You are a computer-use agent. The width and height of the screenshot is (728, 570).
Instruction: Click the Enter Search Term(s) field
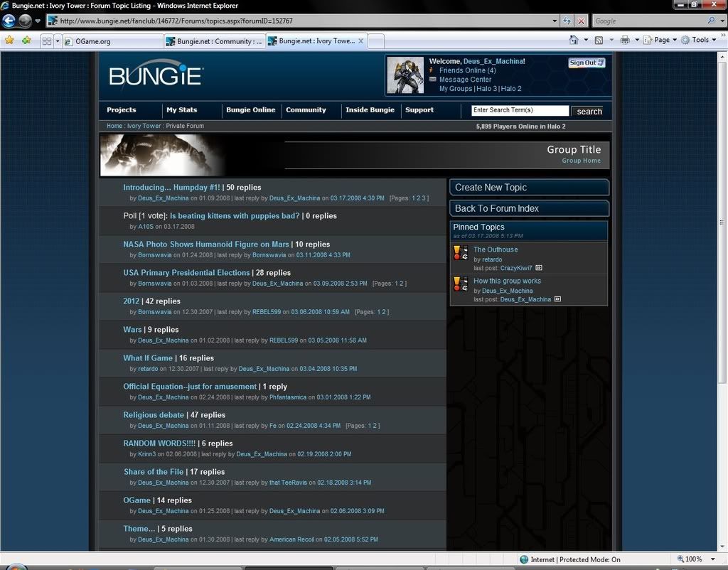520,110
